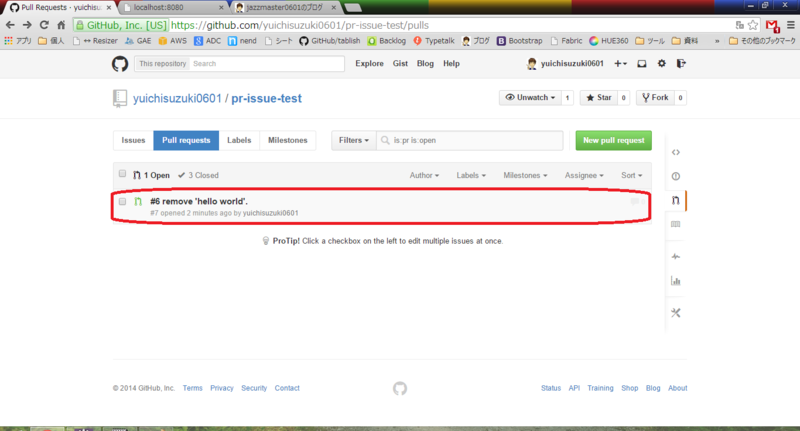Image resolution: width=800 pixels, height=431 pixels.
Task: Switch to the Issues tab
Action: point(133,140)
